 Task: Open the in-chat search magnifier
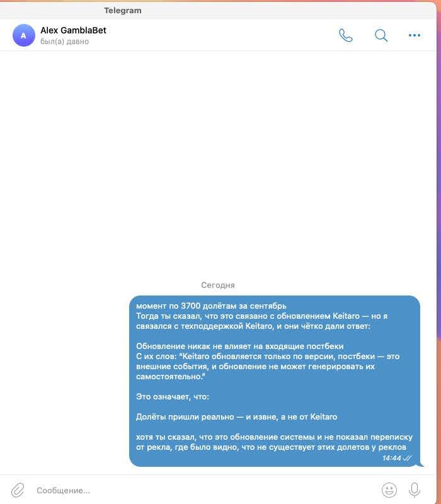pyautogui.click(x=381, y=35)
